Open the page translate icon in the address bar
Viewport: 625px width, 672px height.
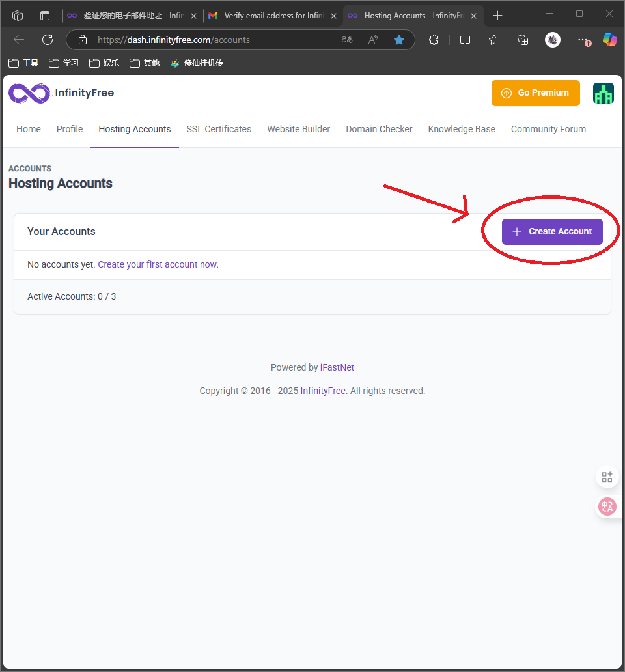point(347,40)
